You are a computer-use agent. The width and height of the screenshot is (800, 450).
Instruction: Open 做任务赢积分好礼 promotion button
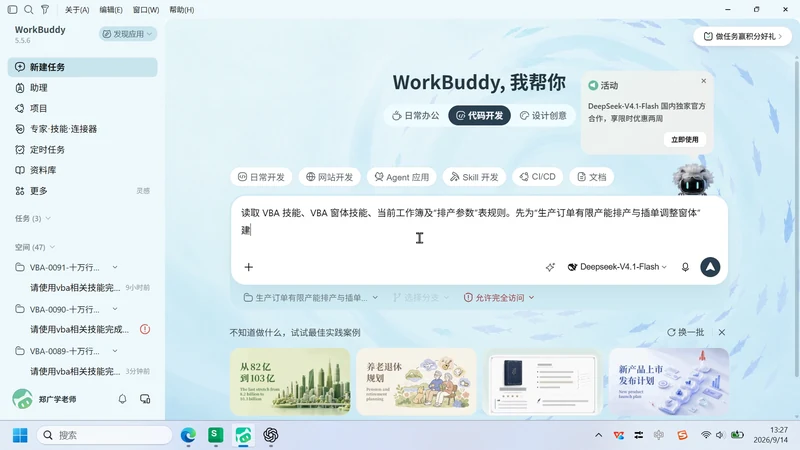[742, 36]
